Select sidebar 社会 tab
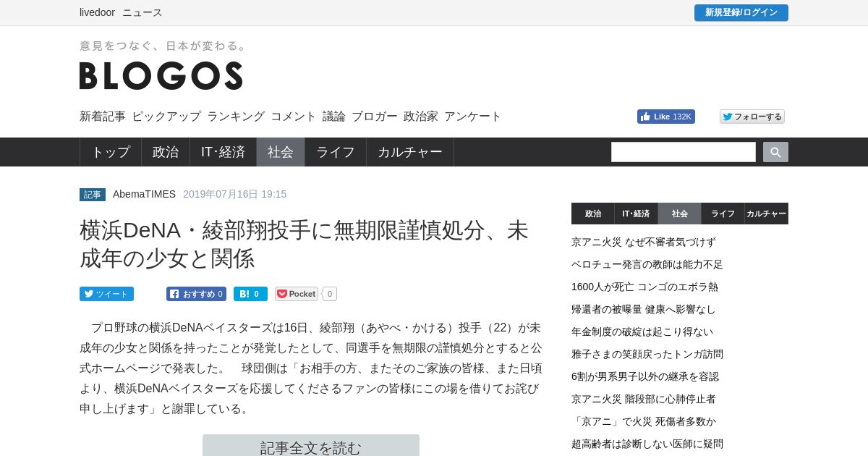868x456 pixels. (680, 214)
